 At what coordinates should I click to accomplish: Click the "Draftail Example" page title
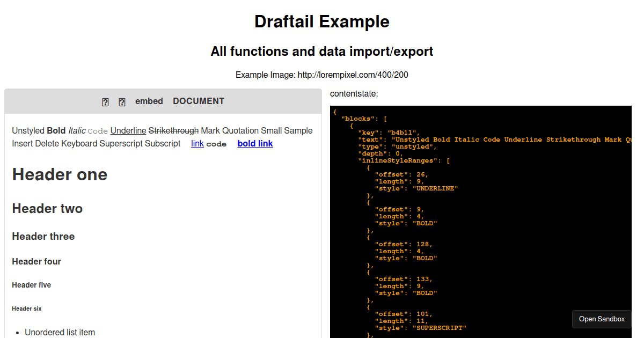coord(322,21)
